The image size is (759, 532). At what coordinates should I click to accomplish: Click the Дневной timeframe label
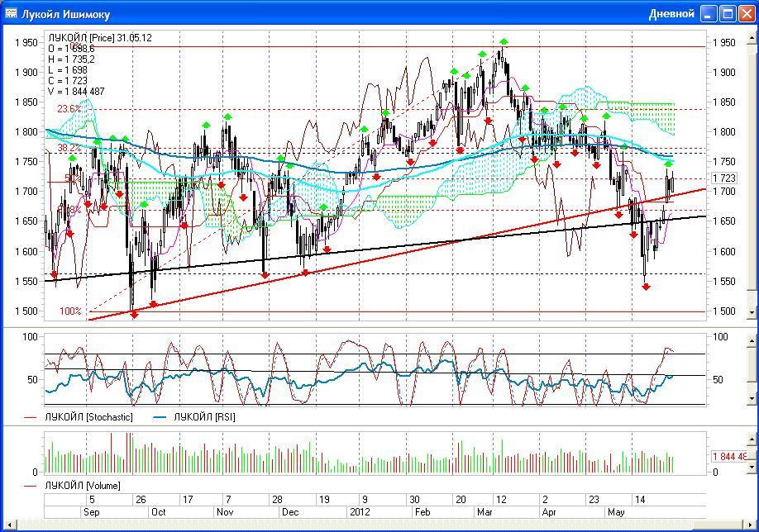tap(671, 13)
